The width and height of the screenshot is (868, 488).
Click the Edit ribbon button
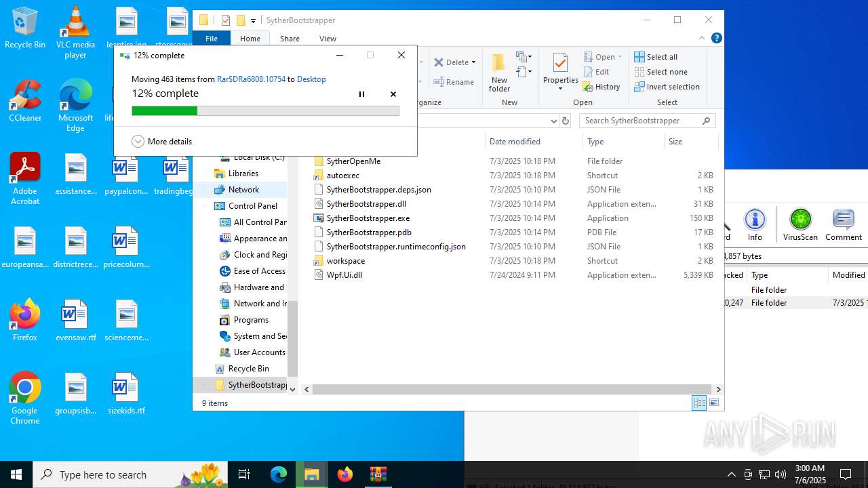(x=596, y=72)
